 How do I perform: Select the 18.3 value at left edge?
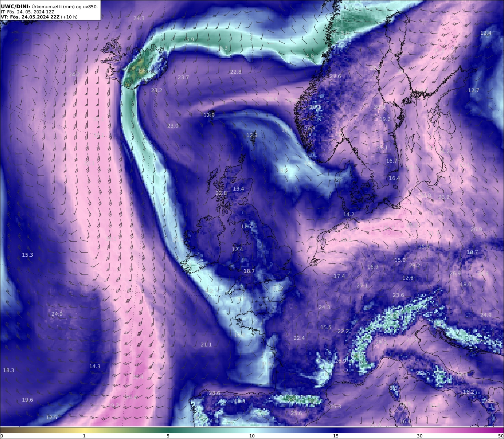coord(9,370)
